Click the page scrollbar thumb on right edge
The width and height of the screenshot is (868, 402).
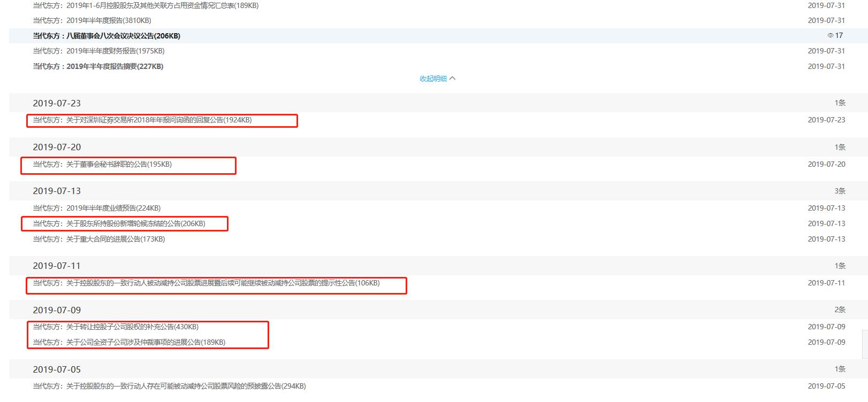point(865,344)
